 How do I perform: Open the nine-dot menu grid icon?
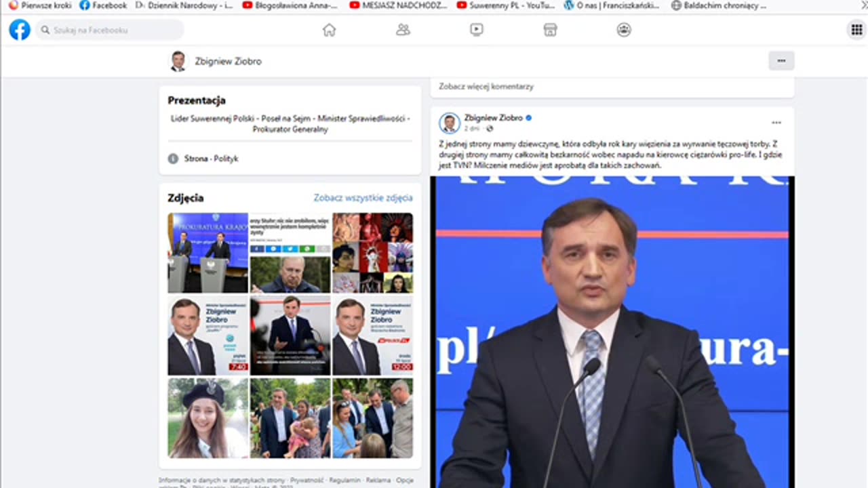click(856, 30)
